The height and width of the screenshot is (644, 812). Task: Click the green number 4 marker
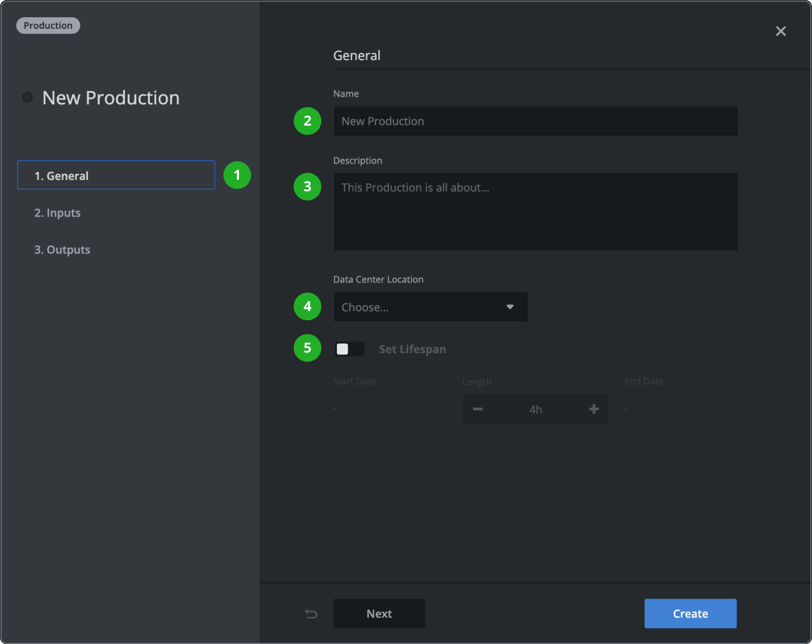(x=308, y=306)
